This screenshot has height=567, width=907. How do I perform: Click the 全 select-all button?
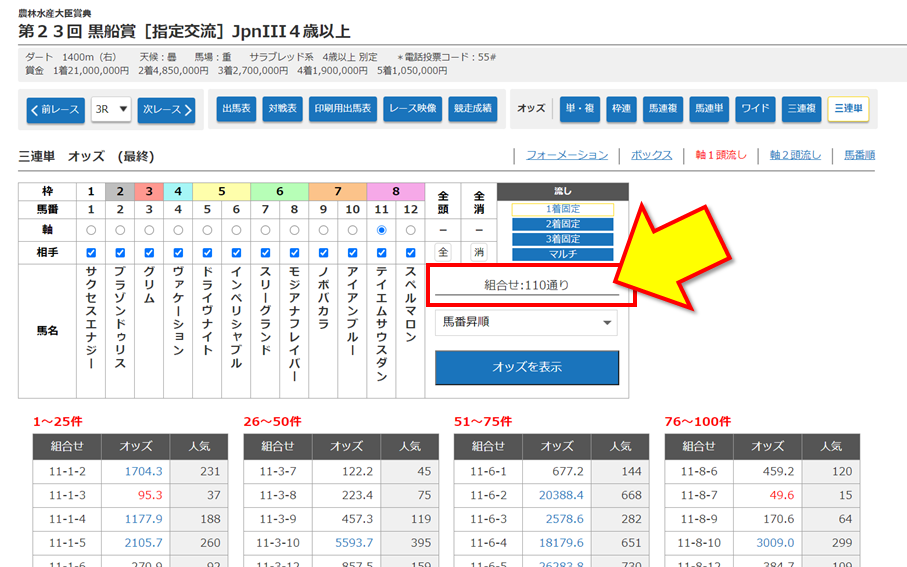pyautogui.click(x=443, y=252)
